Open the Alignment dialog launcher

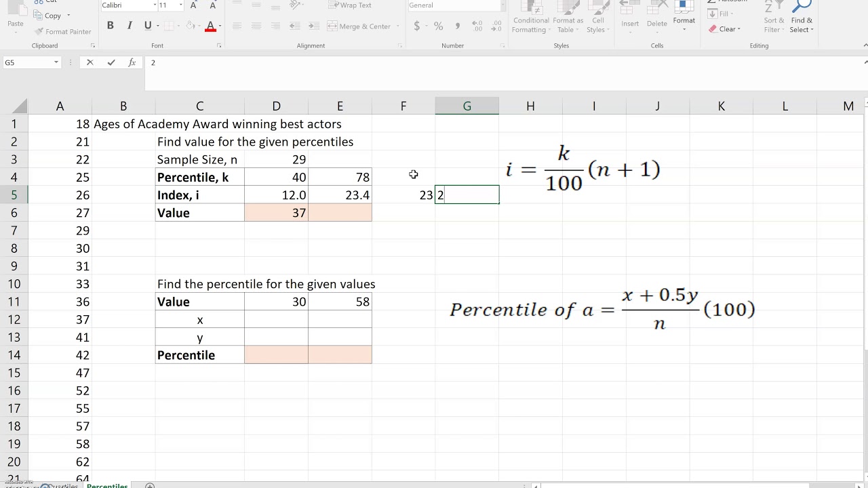point(399,45)
